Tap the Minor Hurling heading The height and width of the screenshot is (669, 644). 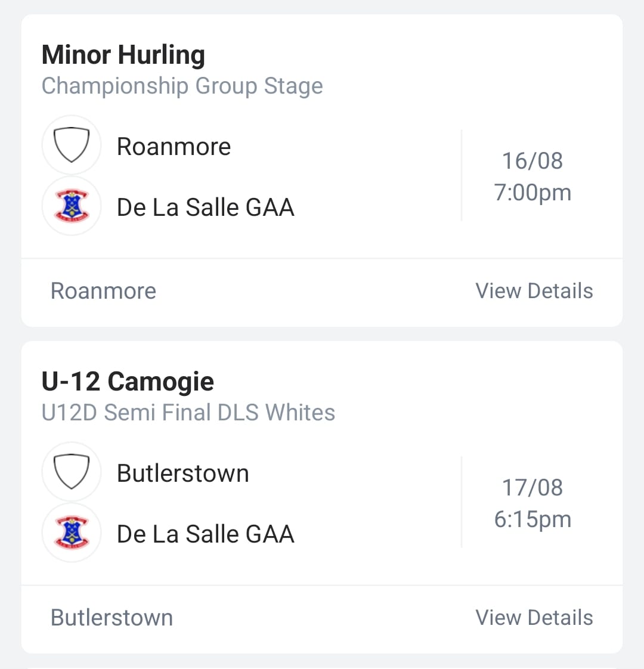point(123,55)
